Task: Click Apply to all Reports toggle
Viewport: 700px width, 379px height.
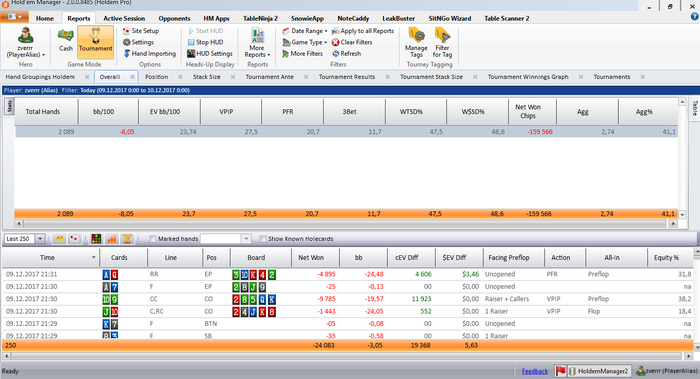Action: coord(362,31)
